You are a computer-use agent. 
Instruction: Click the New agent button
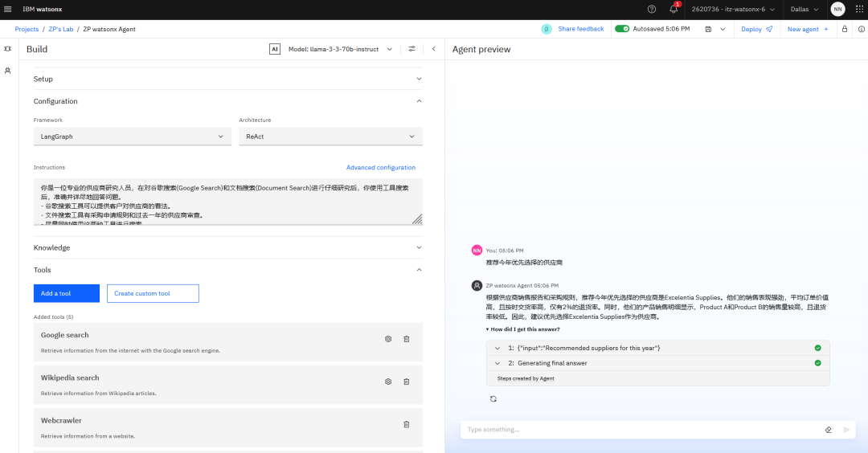pos(808,29)
